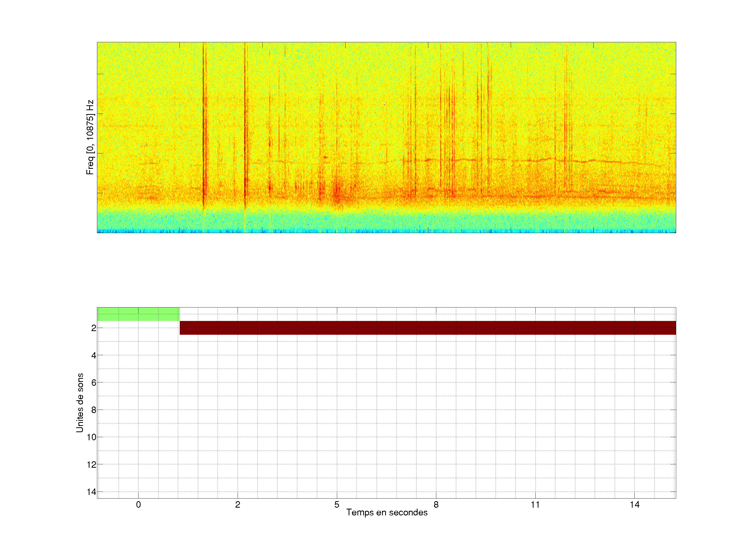Click the sound units tick label 4
747x560 pixels.
[94, 355]
